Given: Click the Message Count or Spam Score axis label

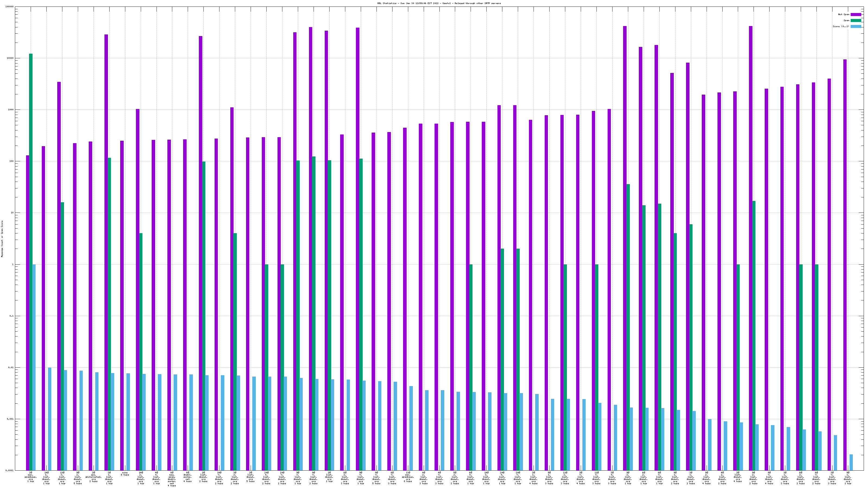Looking at the screenshot, I should pyautogui.click(x=2, y=239).
